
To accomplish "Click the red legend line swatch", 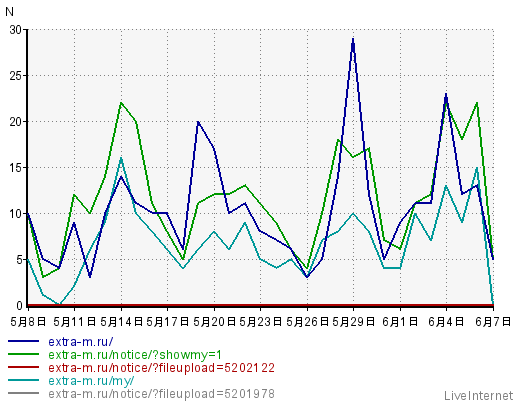I will coord(24,367).
